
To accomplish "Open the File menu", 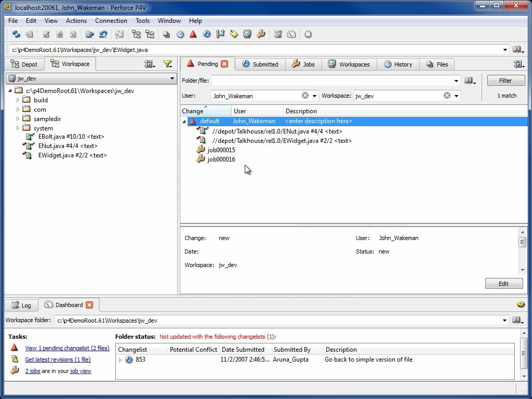I will tap(13, 21).
